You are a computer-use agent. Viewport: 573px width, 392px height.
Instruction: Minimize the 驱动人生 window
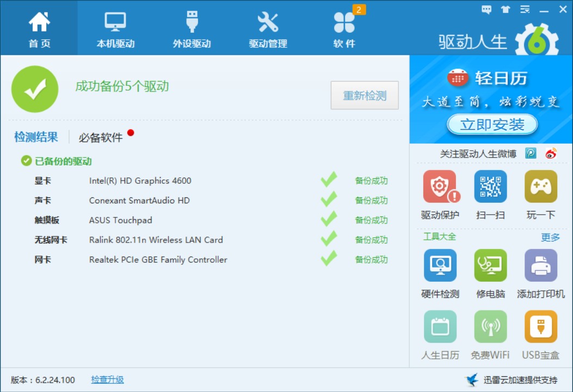(x=544, y=10)
